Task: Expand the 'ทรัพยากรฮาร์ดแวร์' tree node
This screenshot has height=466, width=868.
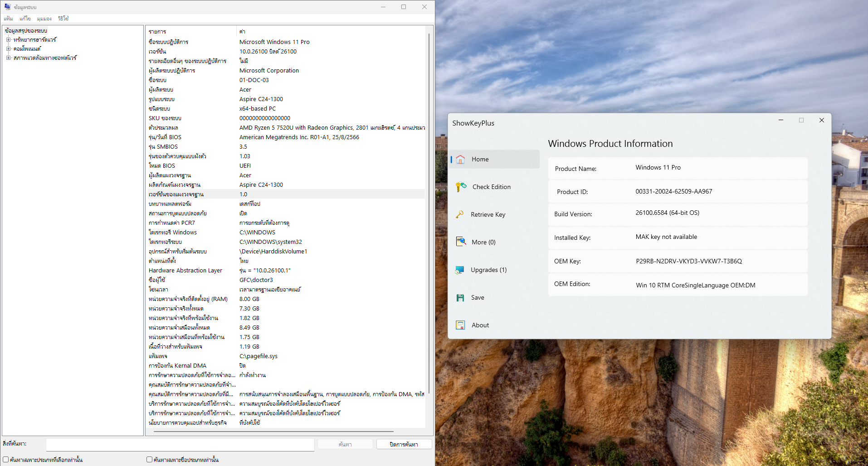Action: 8,40
